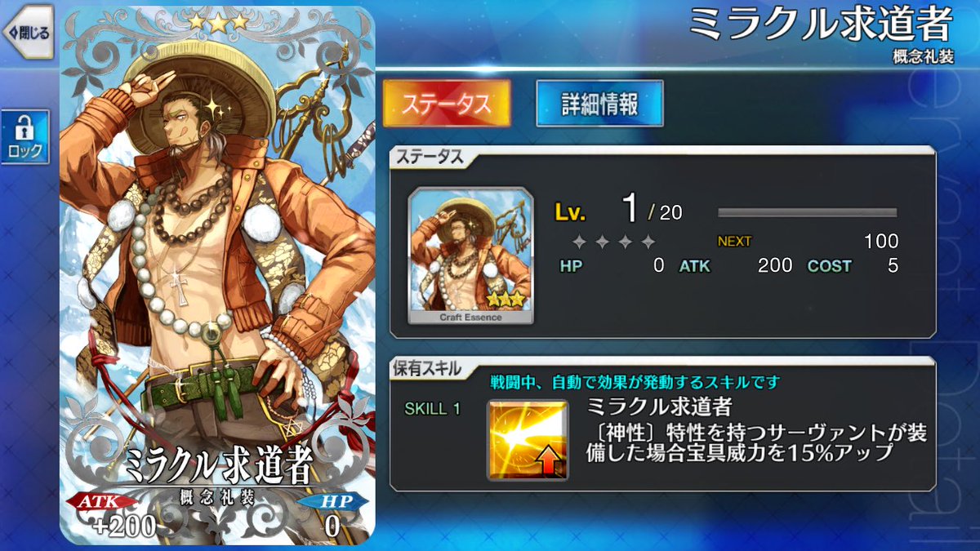This screenshot has height=551, width=980.
Task: Tap the Lv. 1/20 level indicator
Action: point(619,211)
